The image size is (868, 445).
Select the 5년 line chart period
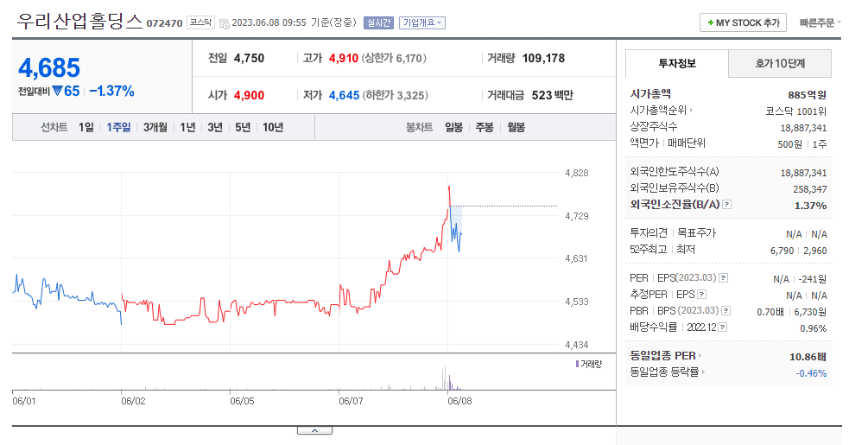click(243, 127)
